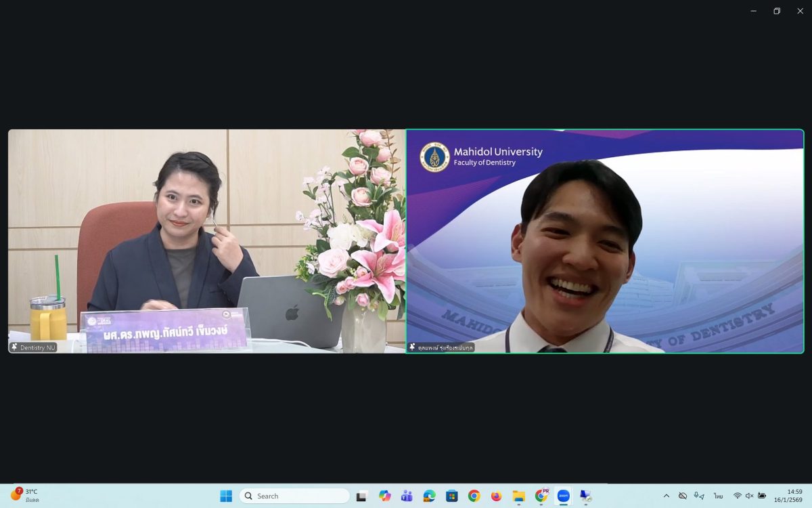The width and height of the screenshot is (812, 508).
Task: Click the taskbar Search box
Action: click(294, 496)
